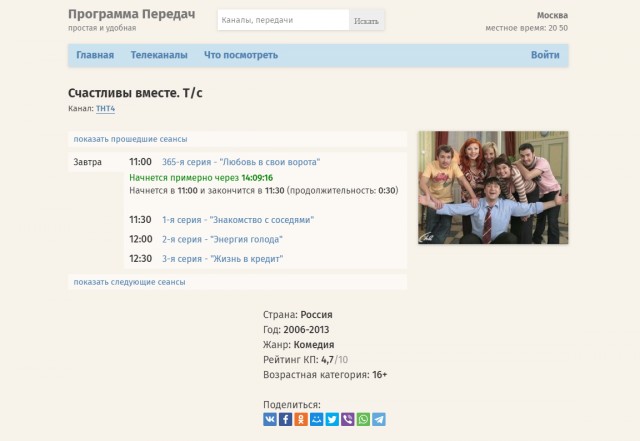This screenshot has width=640, height=441.
Task: Click the местное время: 20 50 text
Action: 527,28
